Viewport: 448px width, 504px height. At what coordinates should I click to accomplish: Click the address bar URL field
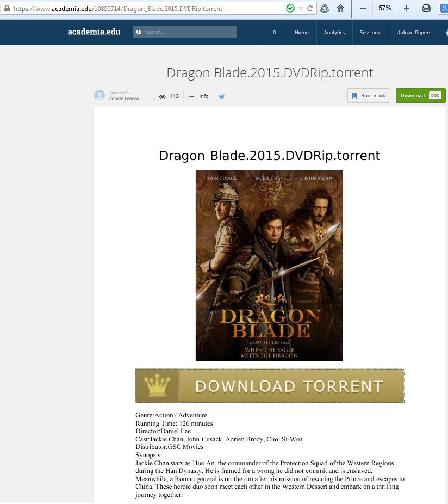[x=148, y=8]
